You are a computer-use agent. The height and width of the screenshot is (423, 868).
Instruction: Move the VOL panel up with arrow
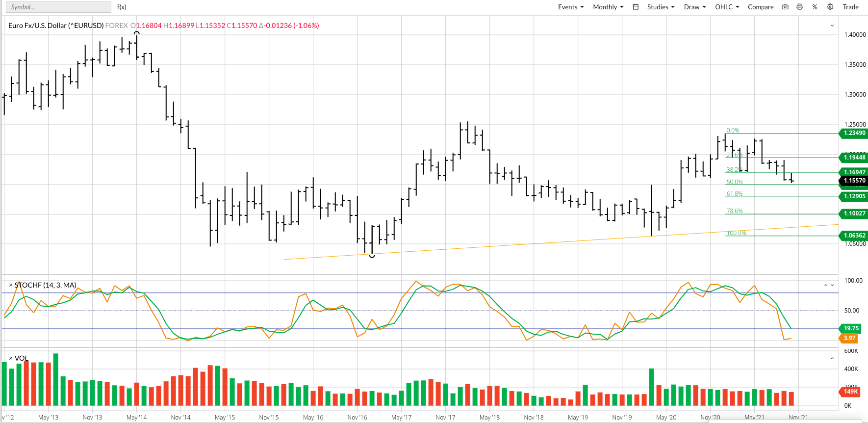[832, 358]
